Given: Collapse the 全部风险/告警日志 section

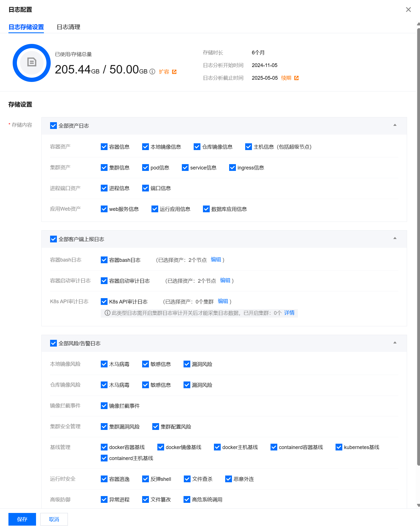Looking at the screenshot, I should coord(395,343).
